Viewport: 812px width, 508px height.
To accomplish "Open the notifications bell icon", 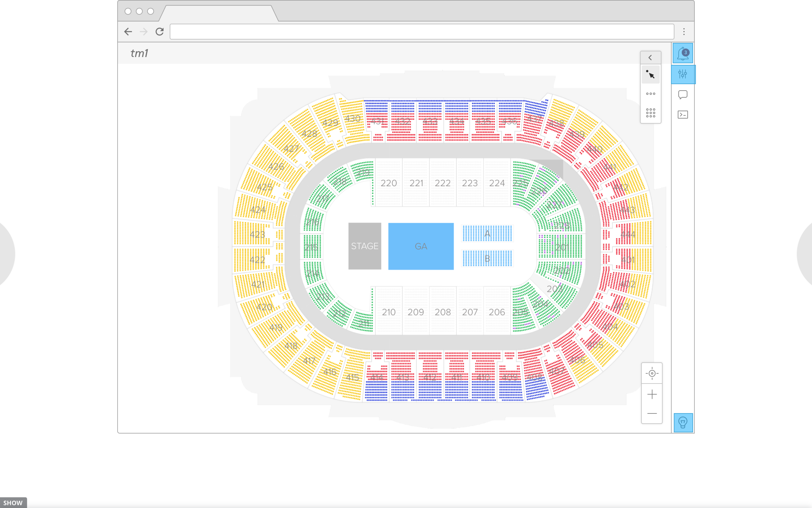I will coord(682,53).
